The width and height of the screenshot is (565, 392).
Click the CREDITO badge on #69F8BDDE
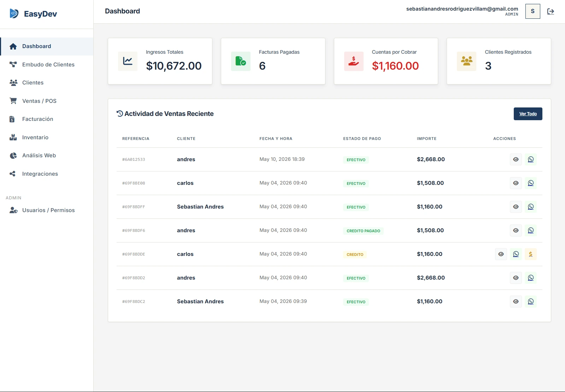point(355,254)
